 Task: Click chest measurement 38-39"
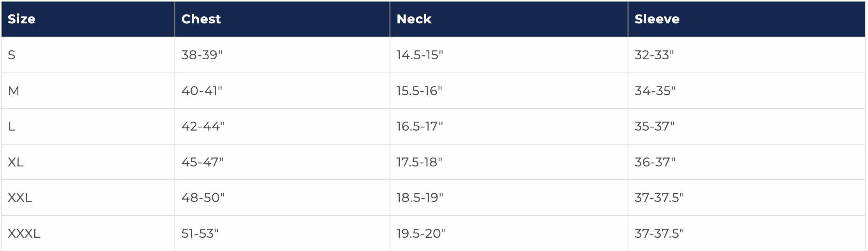[202, 55]
